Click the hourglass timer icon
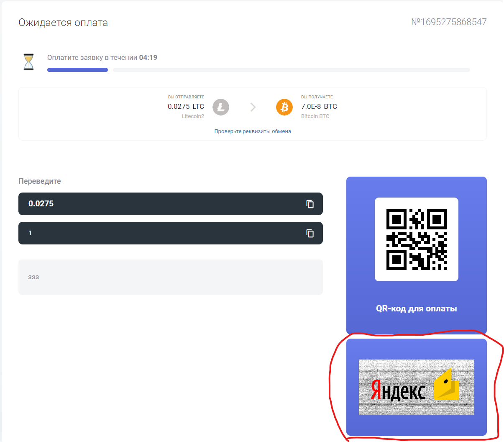Viewport: 504px width, 442px height. (28, 62)
